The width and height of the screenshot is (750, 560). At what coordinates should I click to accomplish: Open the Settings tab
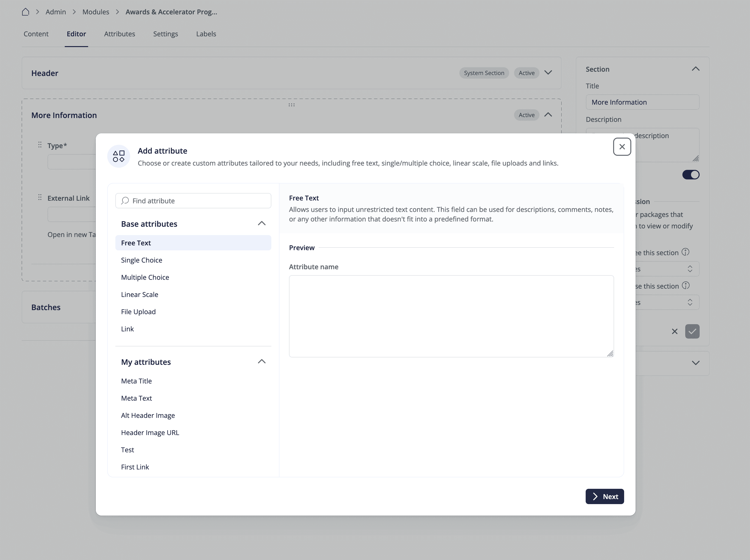pyautogui.click(x=165, y=34)
